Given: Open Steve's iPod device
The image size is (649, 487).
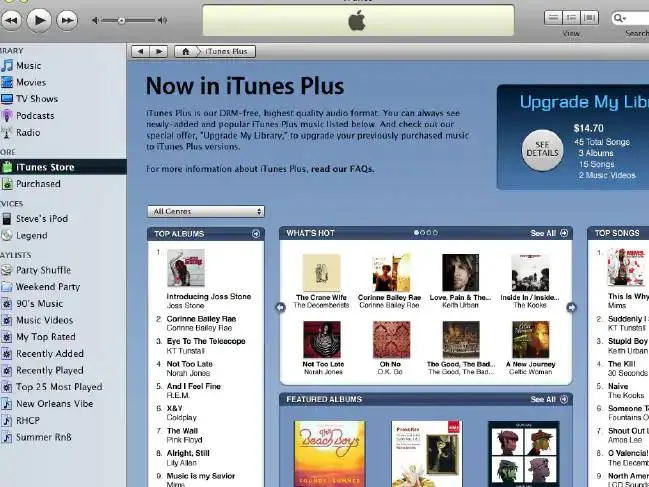Looking at the screenshot, I should pyautogui.click(x=41, y=219).
